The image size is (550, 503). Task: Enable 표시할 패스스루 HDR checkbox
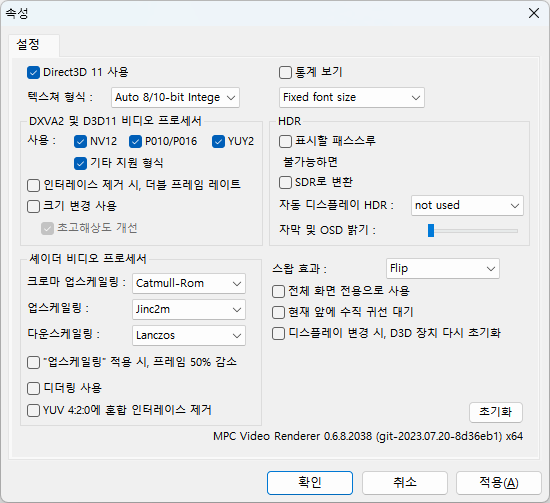[285, 141]
